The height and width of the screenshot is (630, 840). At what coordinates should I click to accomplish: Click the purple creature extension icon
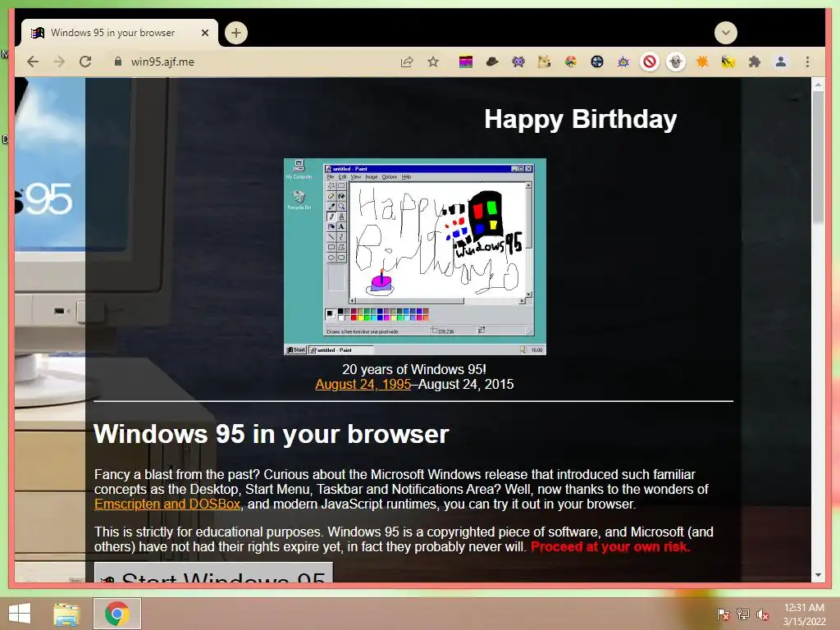point(518,62)
